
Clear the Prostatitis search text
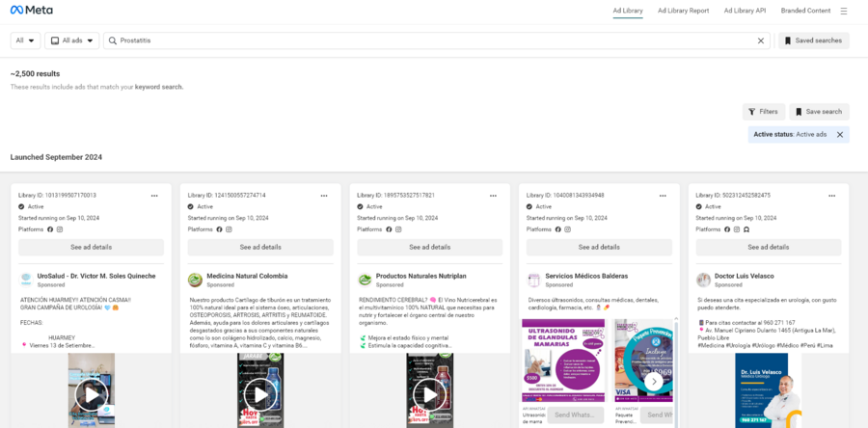pos(760,40)
